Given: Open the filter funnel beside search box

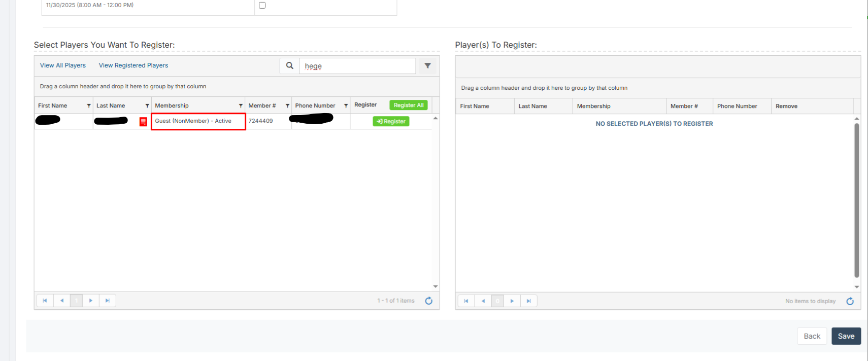Looking at the screenshot, I should click(x=427, y=66).
